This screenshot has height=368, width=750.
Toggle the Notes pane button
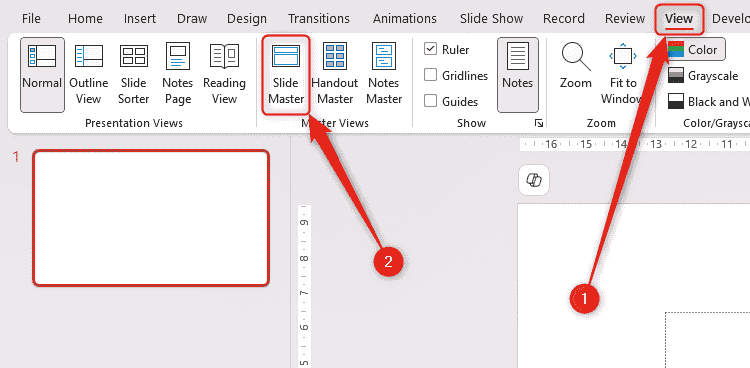point(518,75)
